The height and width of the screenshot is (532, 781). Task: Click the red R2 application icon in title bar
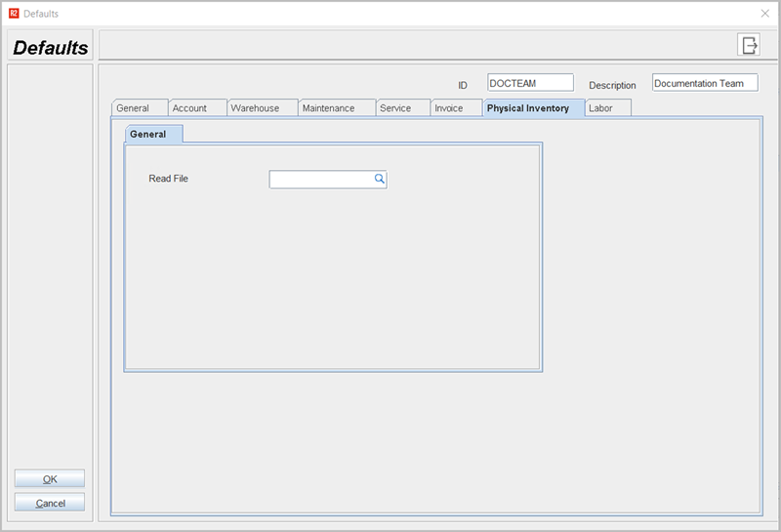tap(14, 14)
